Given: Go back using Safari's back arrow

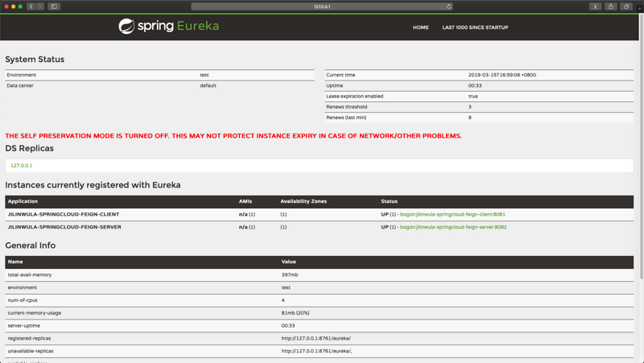Looking at the screenshot, I should [31, 6].
